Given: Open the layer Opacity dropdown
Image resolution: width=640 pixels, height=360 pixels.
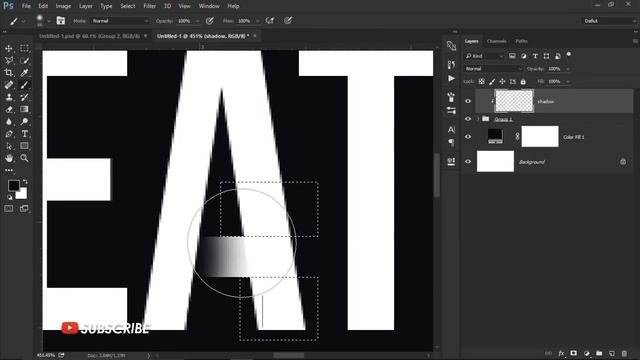Looking at the screenshot, I should click(567, 69).
